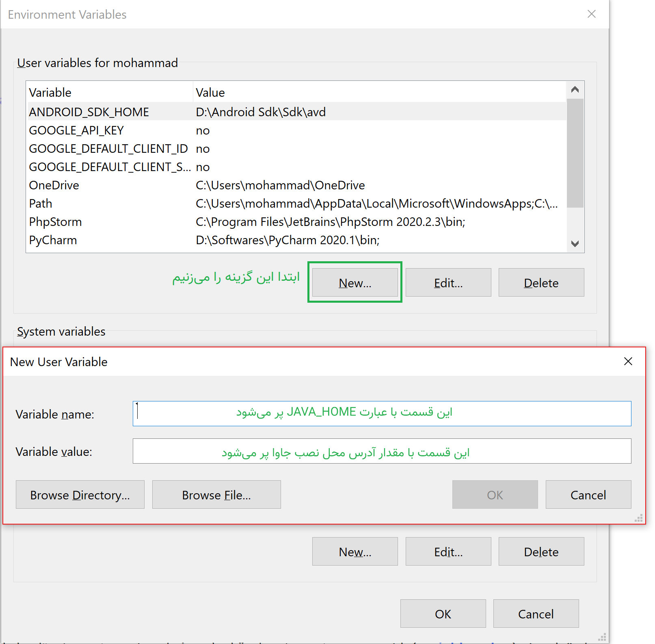
Task: Cancel the New User Variable dialog
Action: coord(588,494)
